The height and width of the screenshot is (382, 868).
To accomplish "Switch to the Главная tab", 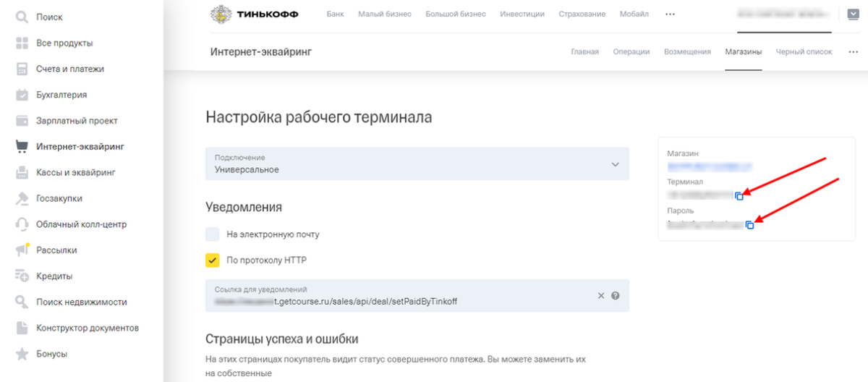I will 584,52.
